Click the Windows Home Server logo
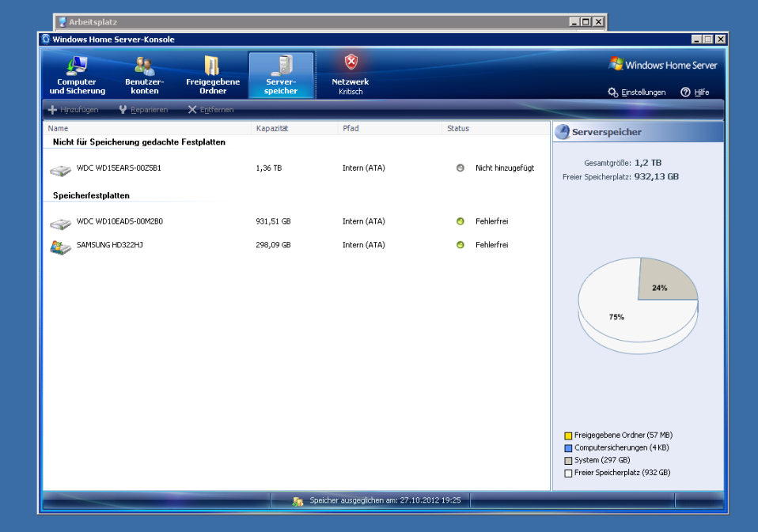This screenshot has height=532, width=758. pos(663,65)
